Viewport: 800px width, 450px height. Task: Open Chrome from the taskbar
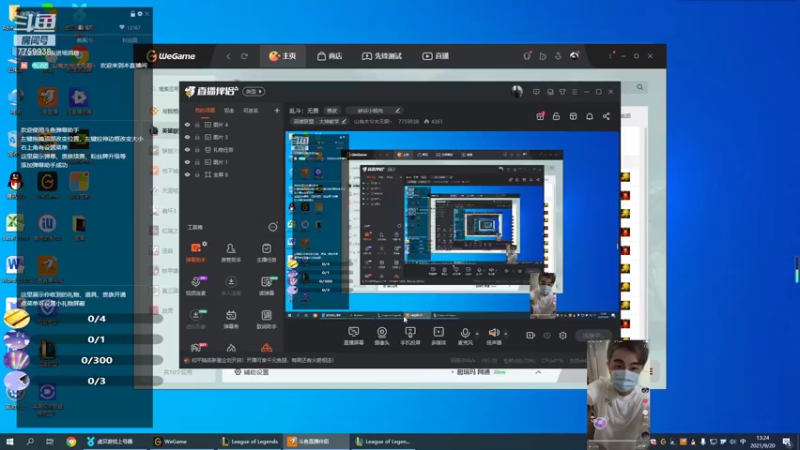coord(71,441)
